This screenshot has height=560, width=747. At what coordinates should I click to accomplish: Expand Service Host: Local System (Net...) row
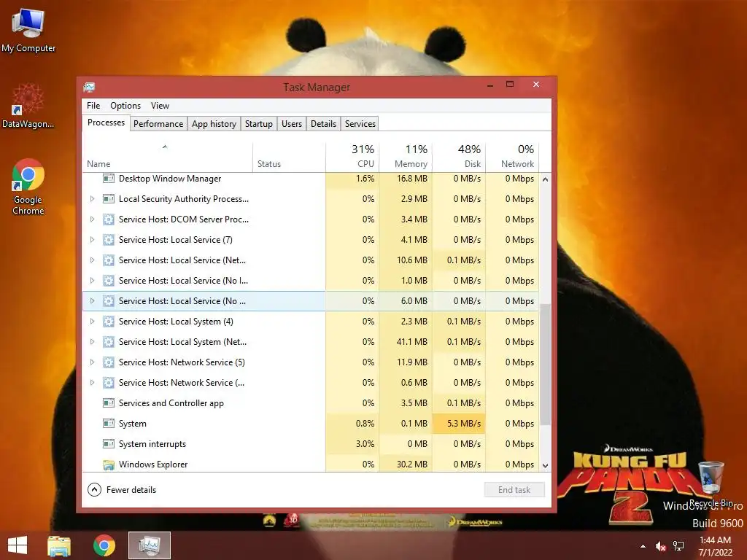[x=93, y=342]
